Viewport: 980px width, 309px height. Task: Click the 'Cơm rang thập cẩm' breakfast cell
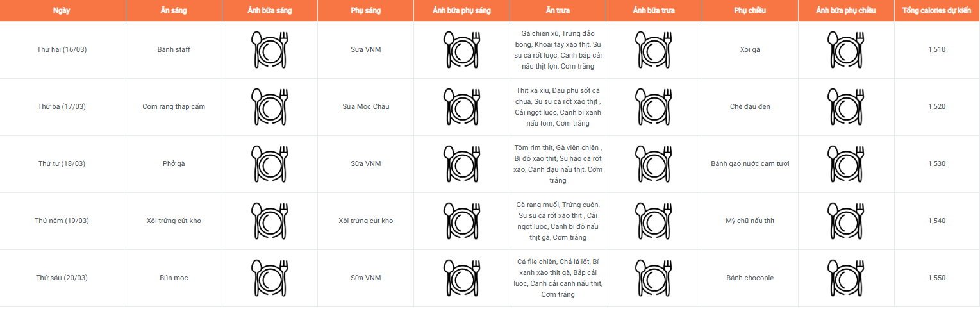pos(174,106)
